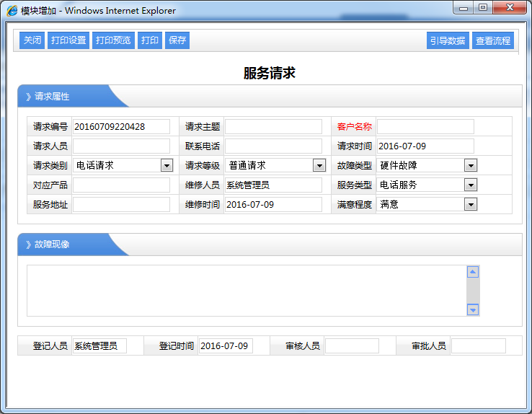Expand the 故障类型 dropdown
The height and width of the screenshot is (414, 532).
470,166
